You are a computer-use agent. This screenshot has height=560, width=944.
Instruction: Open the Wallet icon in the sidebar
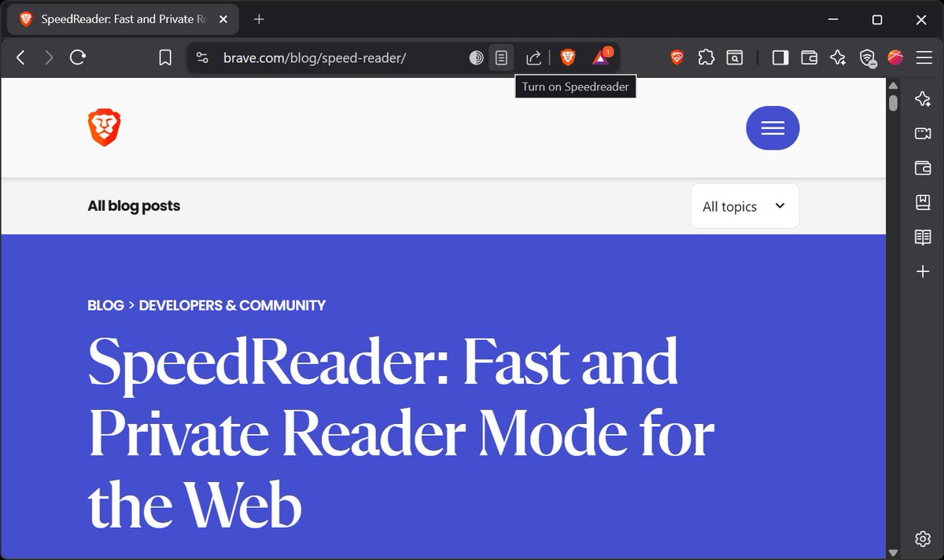923,168
